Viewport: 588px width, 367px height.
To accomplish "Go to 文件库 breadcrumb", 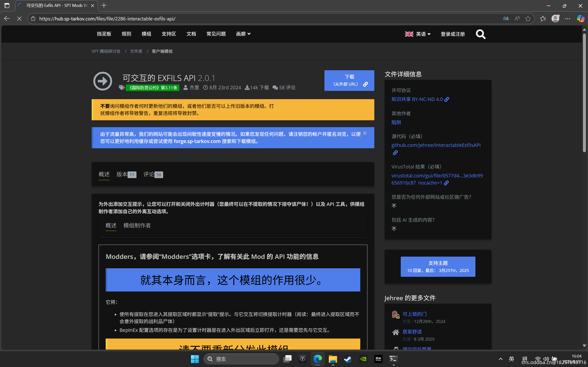I will (136, 51).
